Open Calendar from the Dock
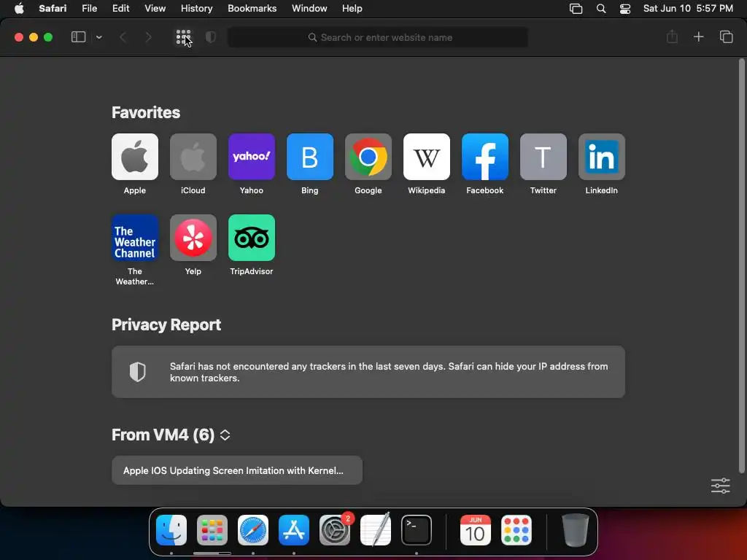Viewport: 747px width, 560px height. (x=476, y=530)
